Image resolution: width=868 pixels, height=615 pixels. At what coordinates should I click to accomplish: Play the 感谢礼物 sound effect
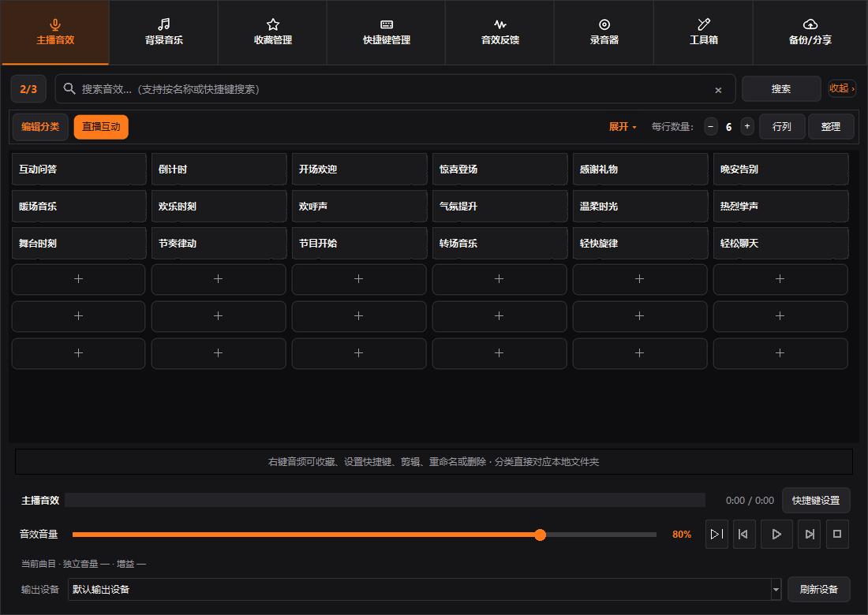[640, 170]
